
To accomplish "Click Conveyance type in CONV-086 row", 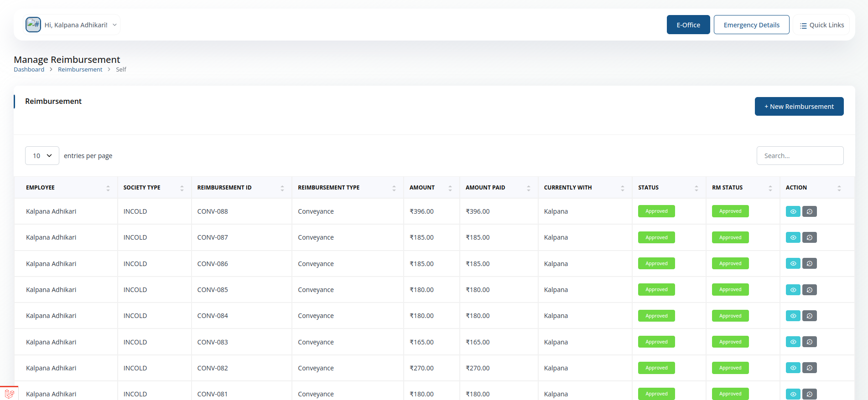I will 316,264.
